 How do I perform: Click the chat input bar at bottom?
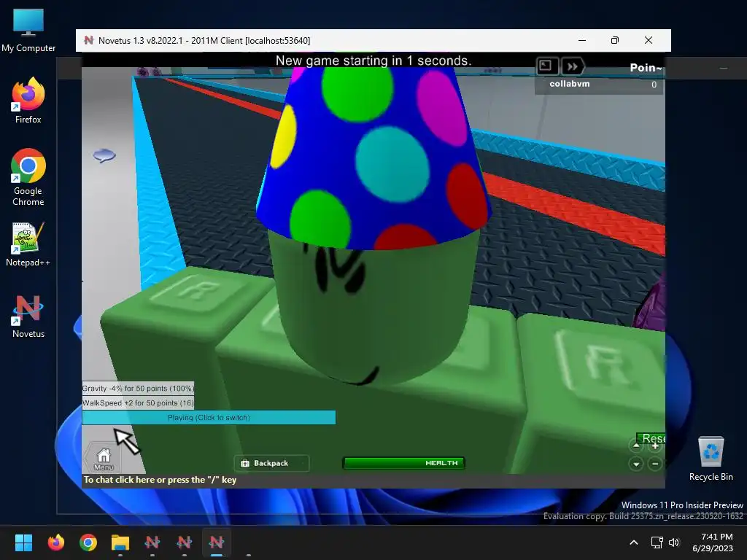tap(373, 480)
